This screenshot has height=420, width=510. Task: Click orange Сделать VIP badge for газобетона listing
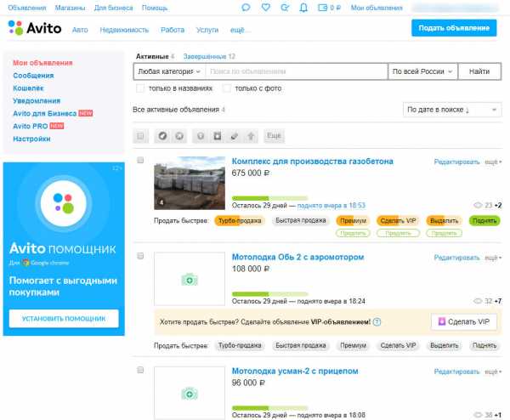click(398, 220)
